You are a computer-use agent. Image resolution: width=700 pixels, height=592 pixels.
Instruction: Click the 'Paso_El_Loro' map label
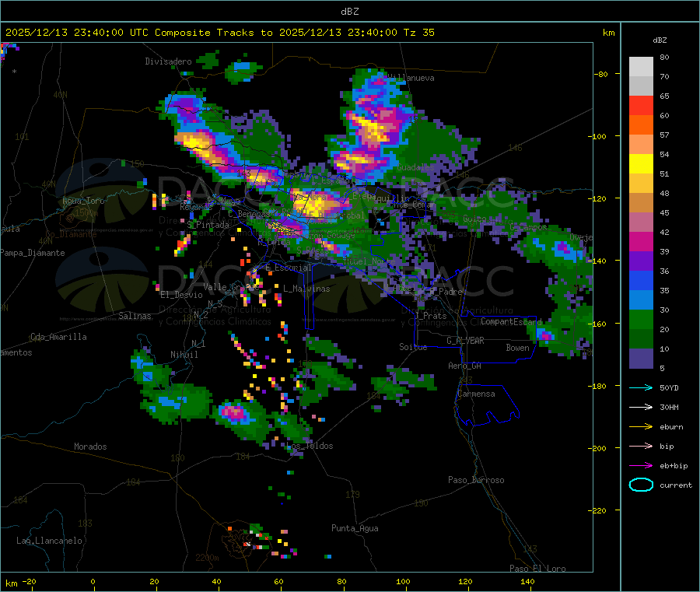pos(537,569)
